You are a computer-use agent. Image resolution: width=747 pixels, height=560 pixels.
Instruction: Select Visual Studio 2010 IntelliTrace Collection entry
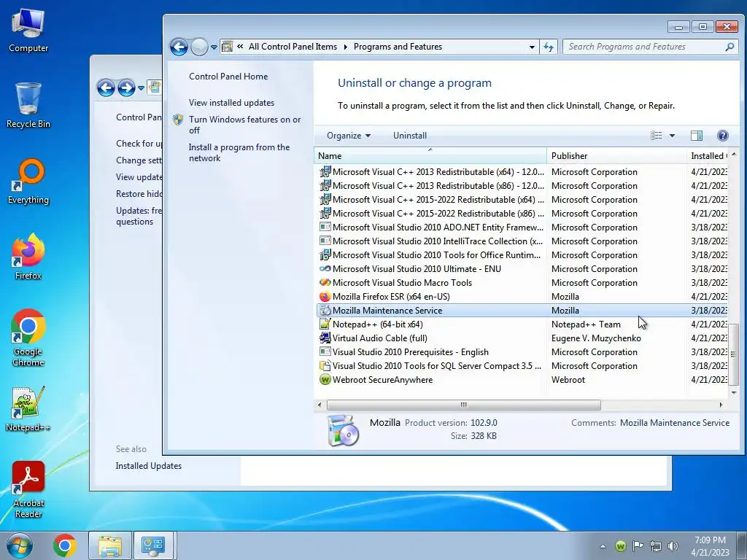coord(522,241)
